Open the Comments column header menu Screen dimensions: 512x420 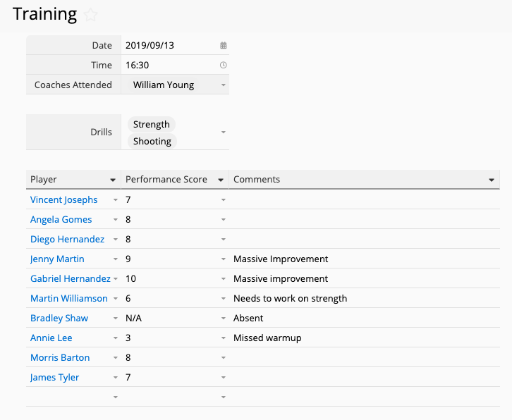click(492, 180)
